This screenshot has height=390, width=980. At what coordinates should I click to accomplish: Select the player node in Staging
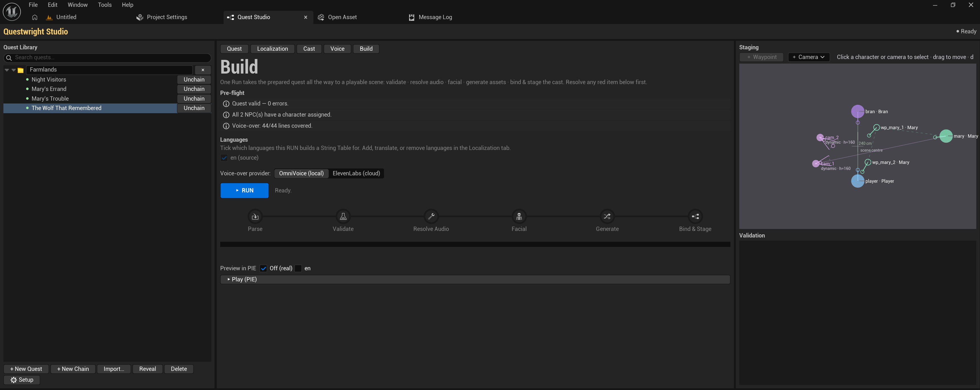857,181
